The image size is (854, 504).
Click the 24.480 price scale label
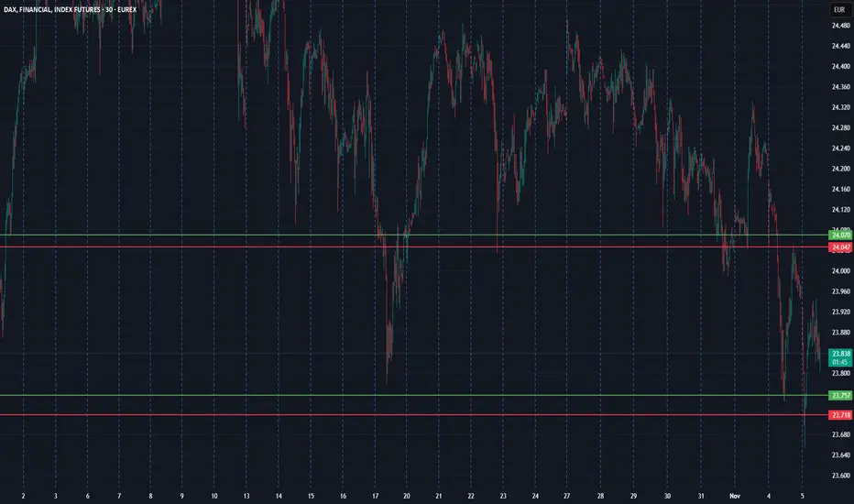pos(840,26)
